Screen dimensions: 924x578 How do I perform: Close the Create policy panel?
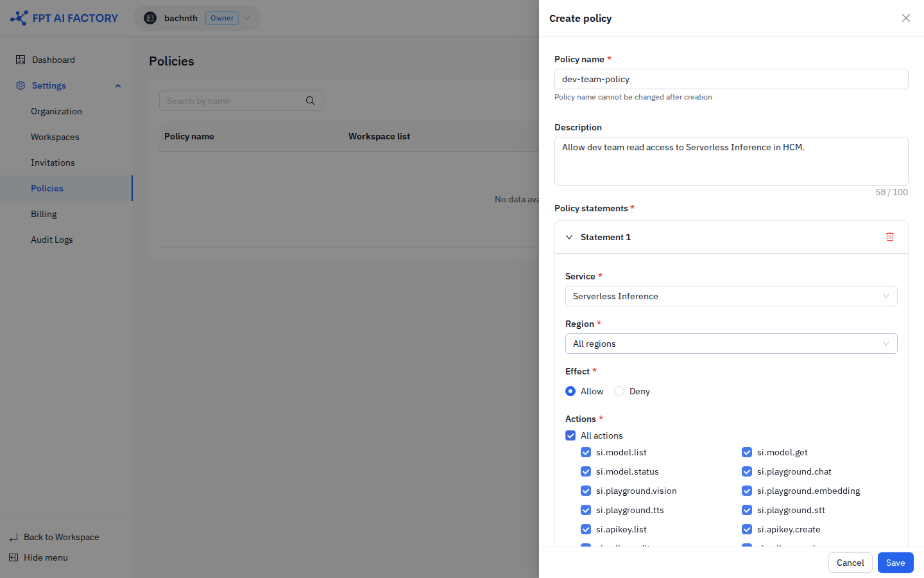click(x=906, y=18)
